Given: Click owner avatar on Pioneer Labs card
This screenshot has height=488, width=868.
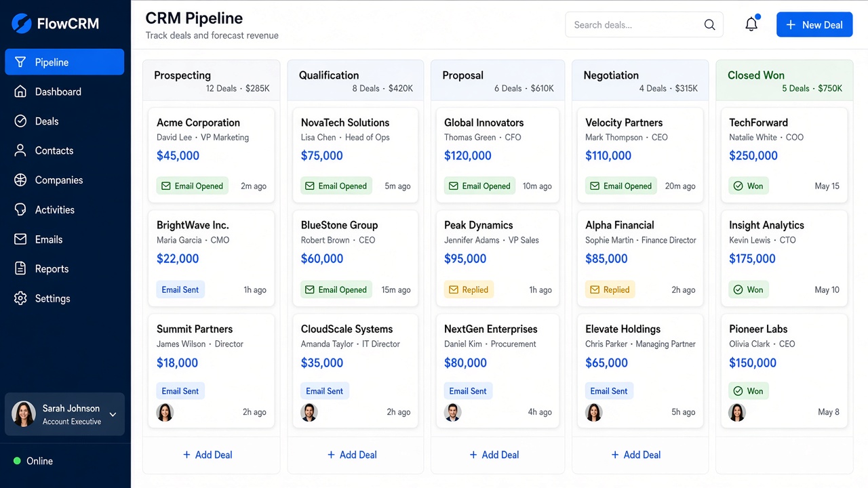Looking at the screenshot, I should coord(737,412).
